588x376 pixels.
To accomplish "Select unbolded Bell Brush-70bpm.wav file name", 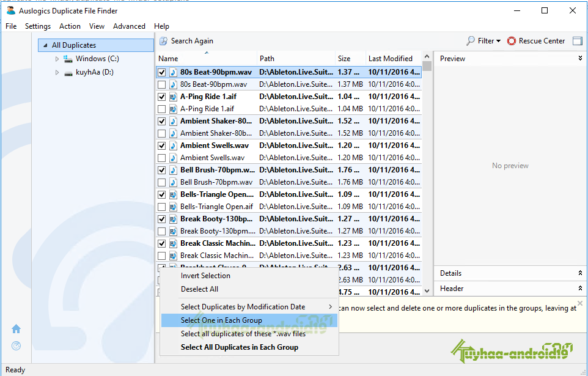I will pos(216,182).
